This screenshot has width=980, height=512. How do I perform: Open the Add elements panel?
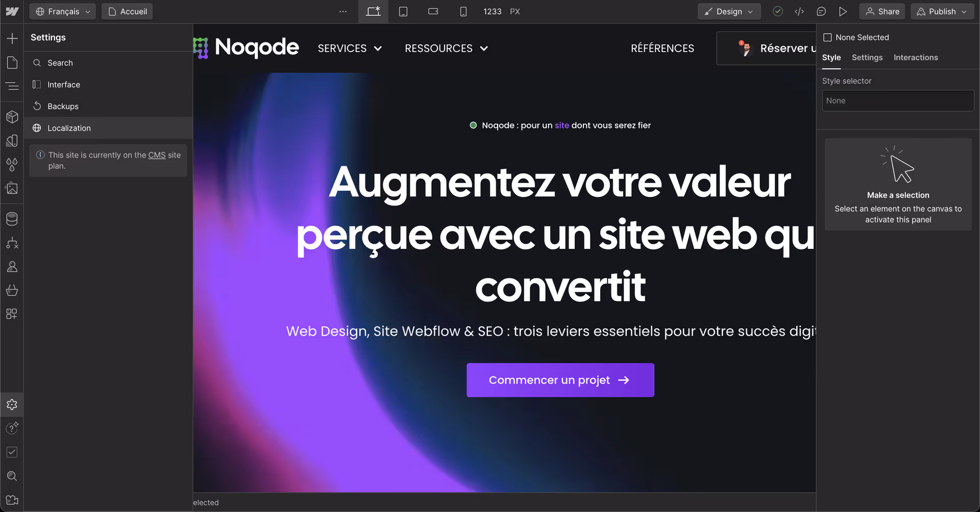click(x=12, y=38)
